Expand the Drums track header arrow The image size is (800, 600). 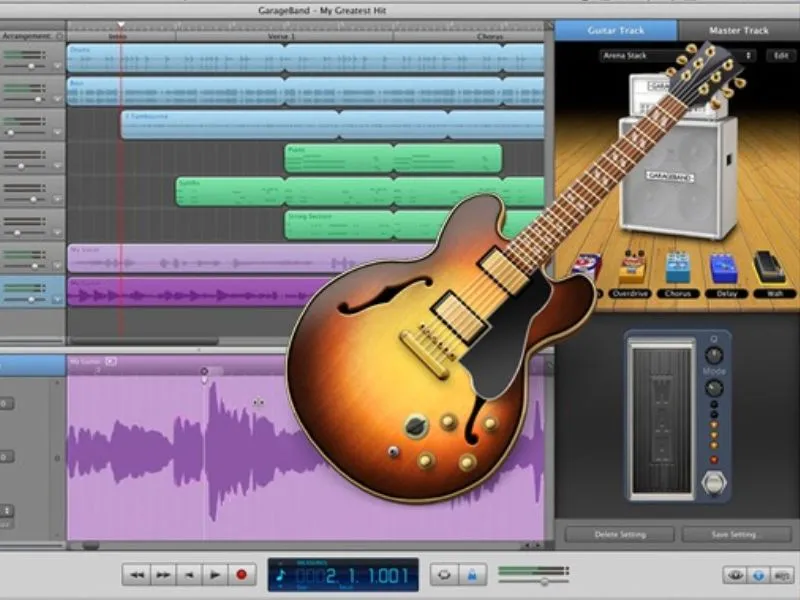click(57, 66)
